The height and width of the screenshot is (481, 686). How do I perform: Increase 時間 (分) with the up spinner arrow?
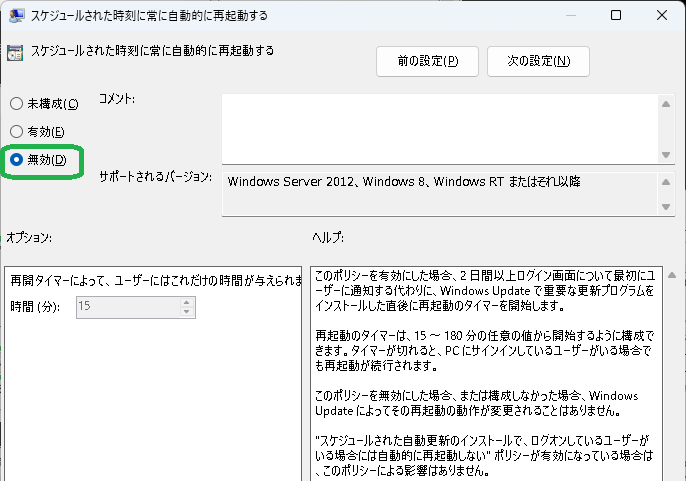click(186, 302)
